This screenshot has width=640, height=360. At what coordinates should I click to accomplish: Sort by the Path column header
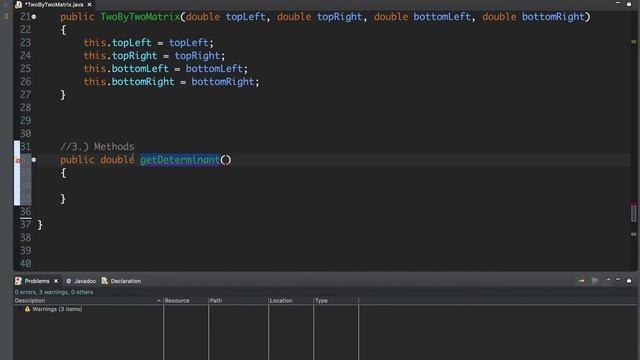pos(238,300)
